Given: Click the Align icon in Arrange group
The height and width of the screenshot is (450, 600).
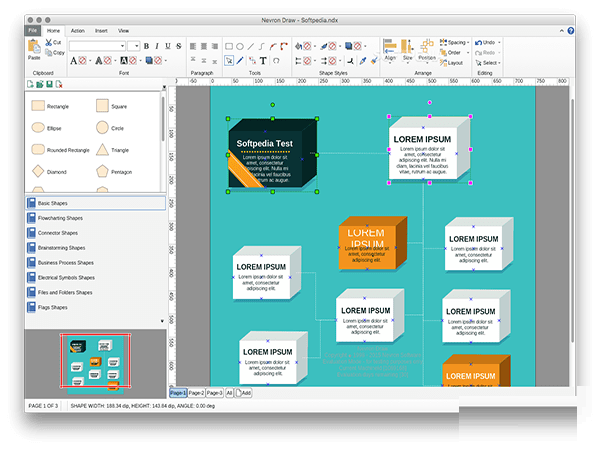Looking at the screenshot, I should tap(390, 49).
